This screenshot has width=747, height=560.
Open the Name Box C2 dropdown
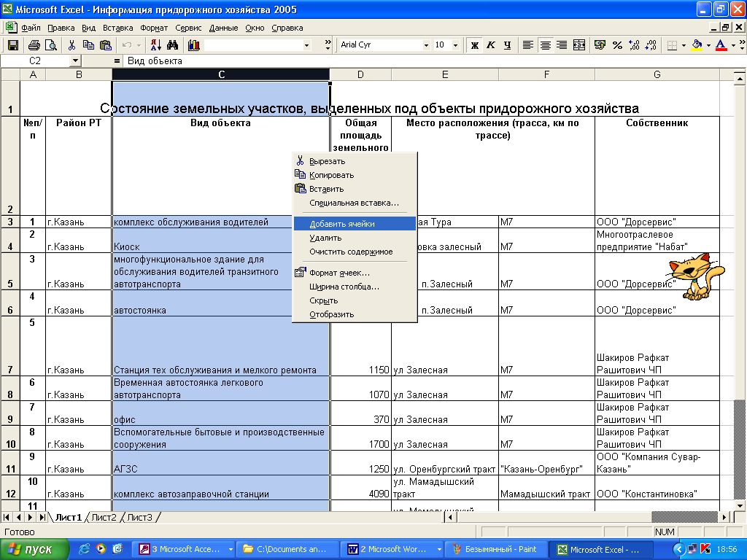[75, 61]
